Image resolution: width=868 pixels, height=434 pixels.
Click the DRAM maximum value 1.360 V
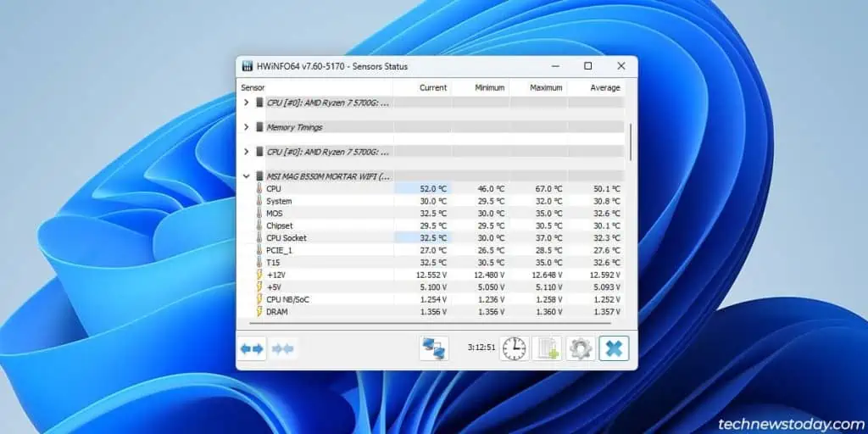coord(548,312)
